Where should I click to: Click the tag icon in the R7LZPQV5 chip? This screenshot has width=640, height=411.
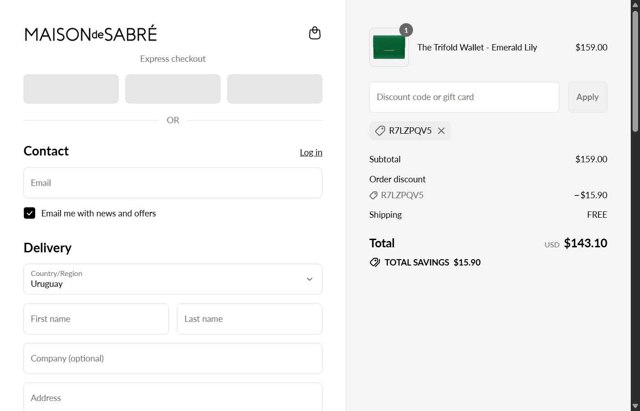380,131
